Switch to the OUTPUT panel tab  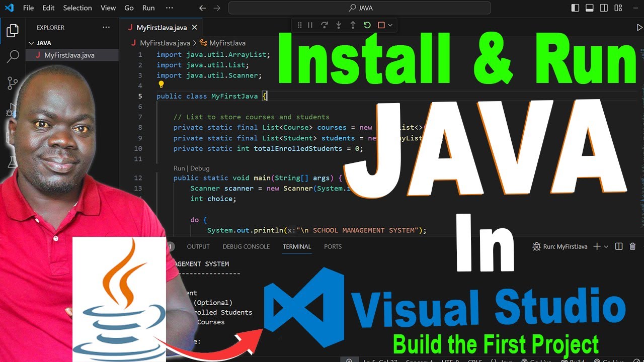pos(198,246)
